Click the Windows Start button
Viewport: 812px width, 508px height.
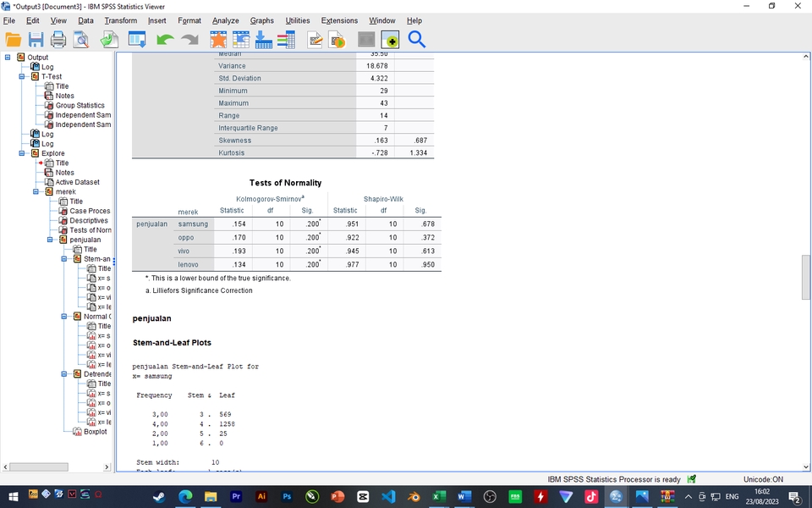13,497
